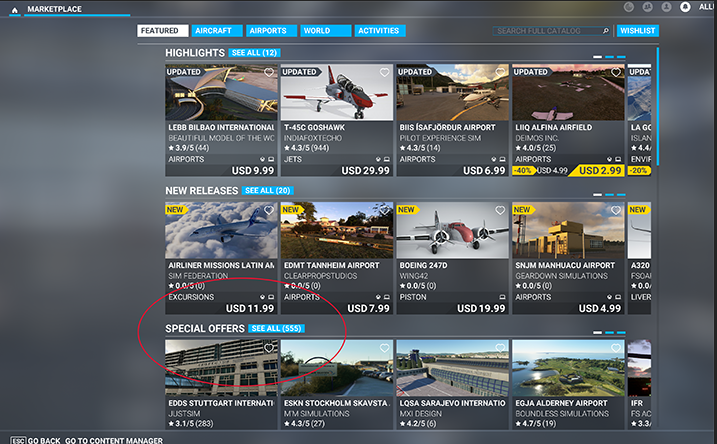This screenshot has height=444, width=717.
Task: Click See All (12) for Highlights
Action: pyautogui.click(x=254, y=53)
